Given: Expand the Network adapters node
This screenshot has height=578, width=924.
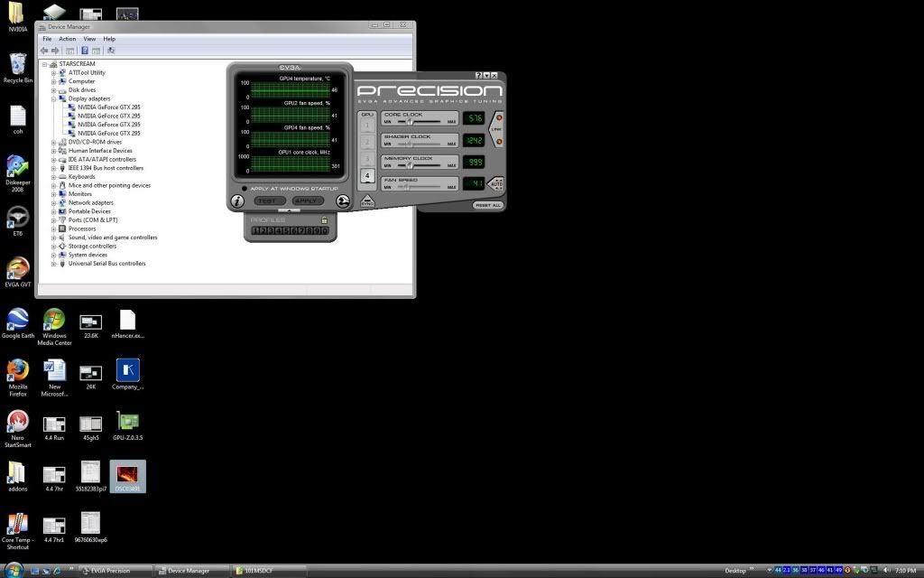Looking at the screenshot, I should click(x=53, y=203).
